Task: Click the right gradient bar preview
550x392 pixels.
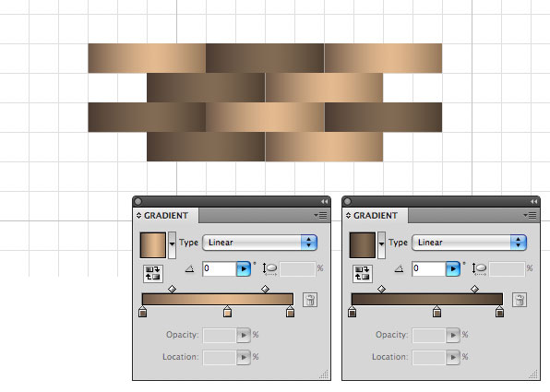Action: [427, 299]
